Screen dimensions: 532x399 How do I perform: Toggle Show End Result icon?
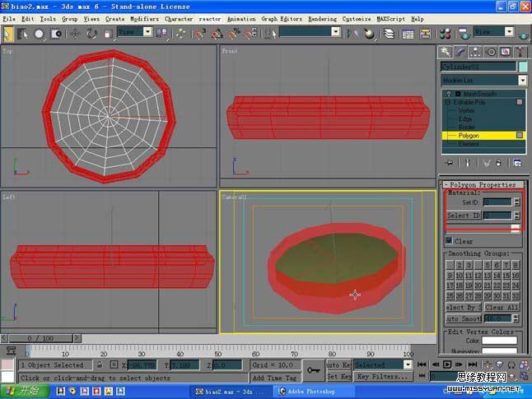pos(467,163)
